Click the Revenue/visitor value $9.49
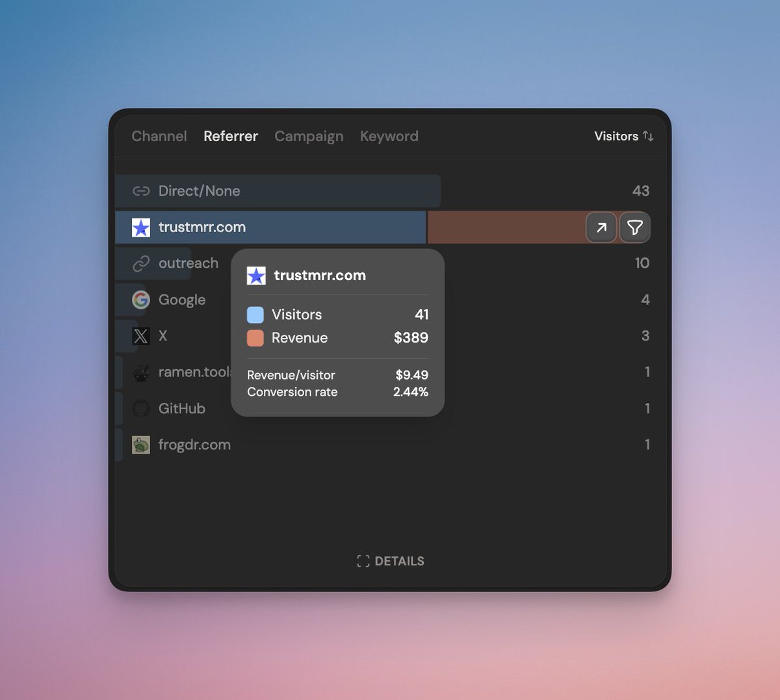Screen dimensions: 780x700 click(x=412, y=375)
